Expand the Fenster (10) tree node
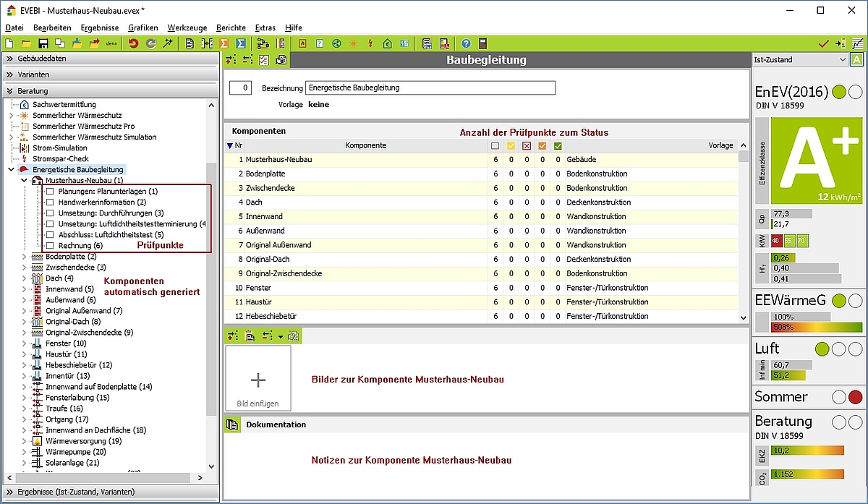This screenshot has width=868, height=504. pyautogui.click(x=24, y=343)
